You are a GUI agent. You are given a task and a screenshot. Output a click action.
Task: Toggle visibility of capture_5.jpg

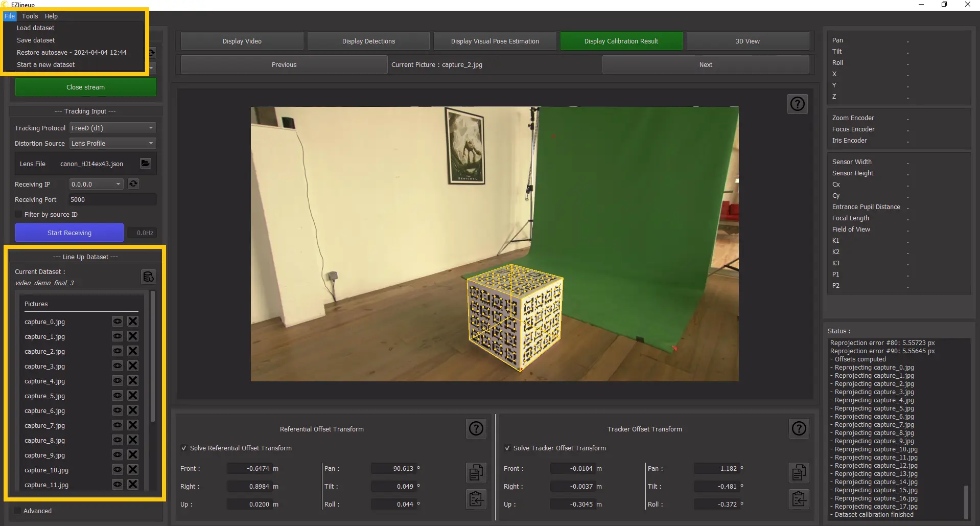tap(118, 396)
